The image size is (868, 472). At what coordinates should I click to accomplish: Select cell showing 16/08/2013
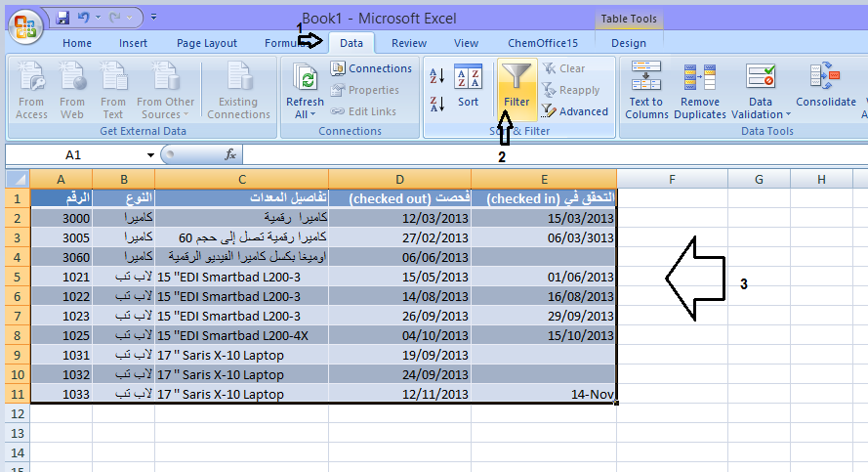click(x=544, y=296)
